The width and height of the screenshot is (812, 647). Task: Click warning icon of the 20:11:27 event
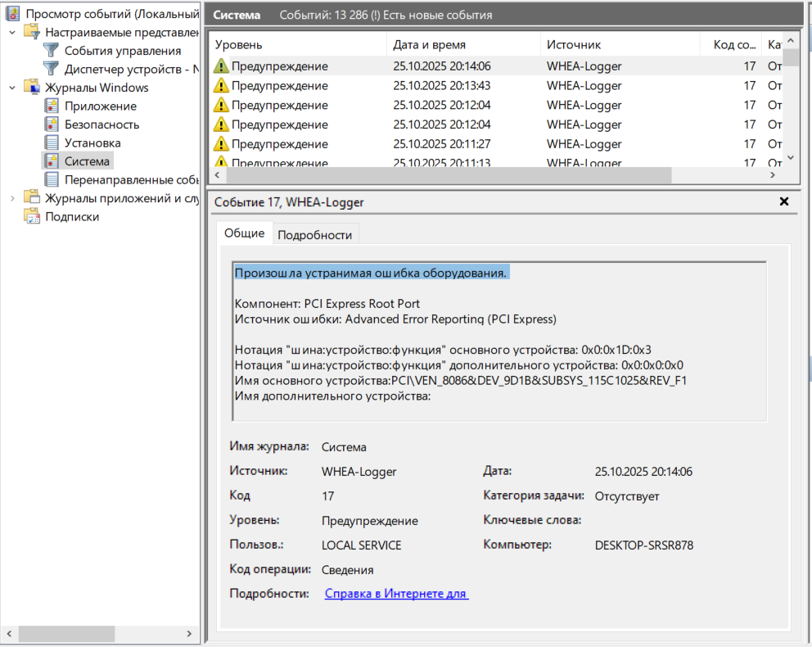click(x=221, y=143)
